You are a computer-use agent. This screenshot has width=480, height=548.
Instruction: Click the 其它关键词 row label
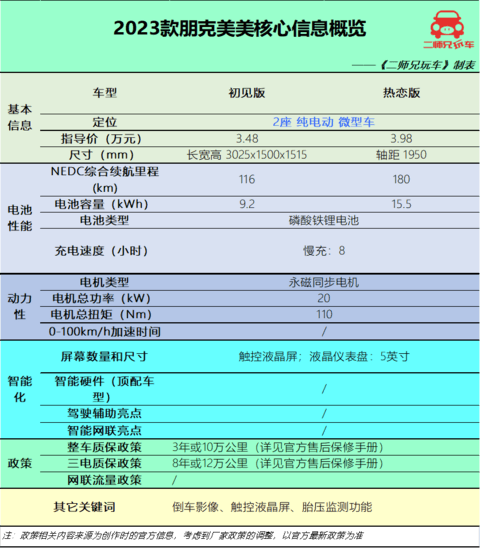pyautogui.click(x=84, y=507)
